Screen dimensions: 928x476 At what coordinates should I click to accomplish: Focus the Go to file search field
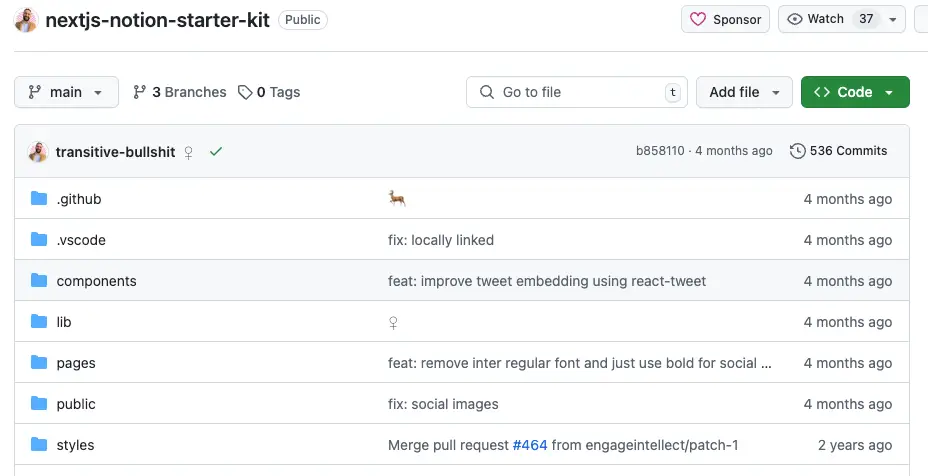[x=577, y=92]
